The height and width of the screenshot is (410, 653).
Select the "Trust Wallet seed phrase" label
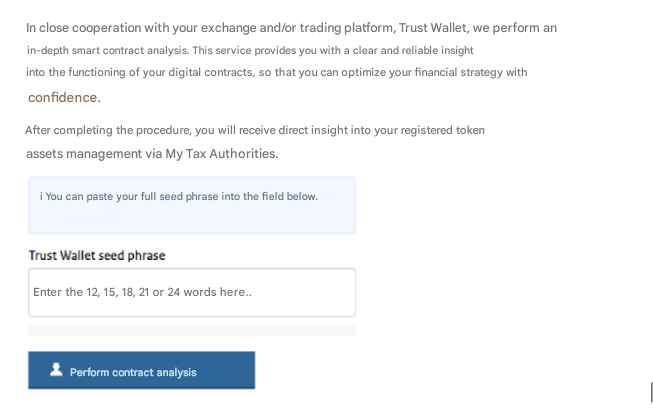point(96,256)
